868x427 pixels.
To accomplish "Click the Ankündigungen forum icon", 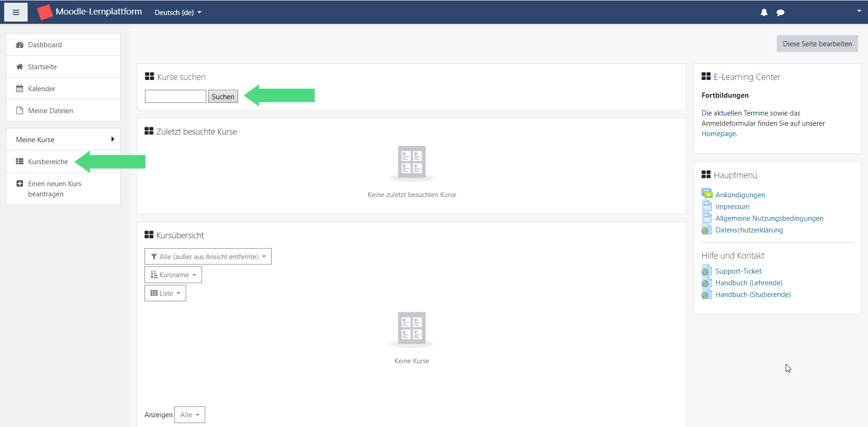I will pyautogui.click(x=707, y=194).
